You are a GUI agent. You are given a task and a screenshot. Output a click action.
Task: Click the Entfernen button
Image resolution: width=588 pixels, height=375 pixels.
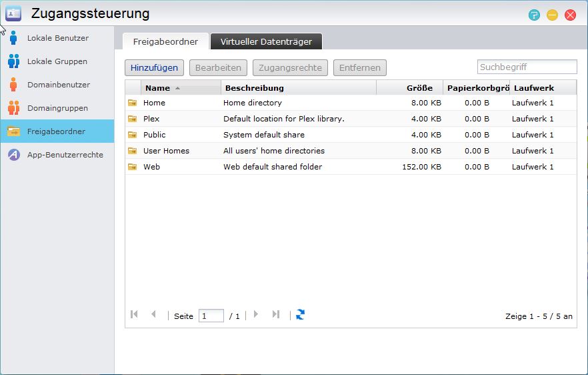[360, 67]
